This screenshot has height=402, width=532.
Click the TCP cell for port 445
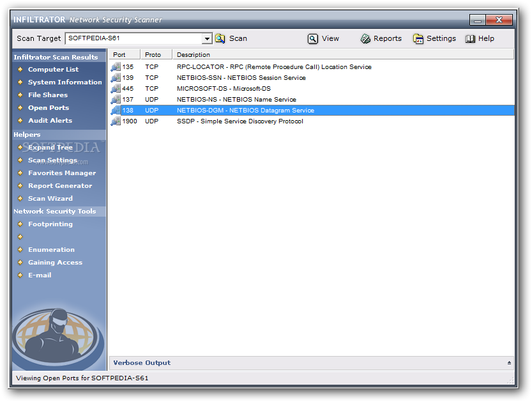pos(151,89)
